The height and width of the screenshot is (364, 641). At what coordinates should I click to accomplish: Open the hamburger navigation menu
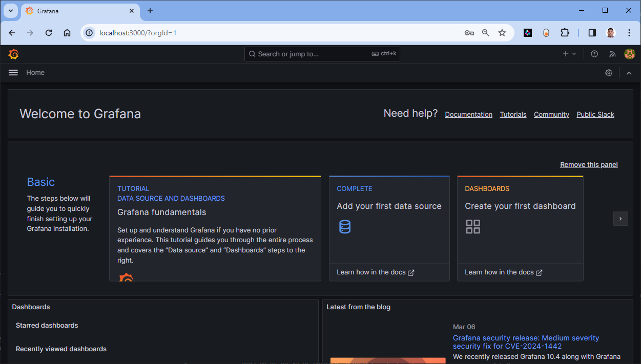(13, 73)
